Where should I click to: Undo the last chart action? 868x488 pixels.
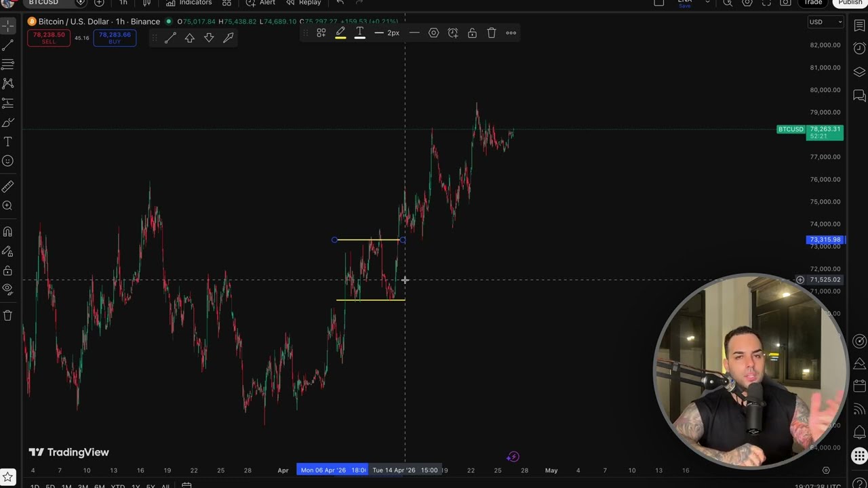tap(340, 3)
